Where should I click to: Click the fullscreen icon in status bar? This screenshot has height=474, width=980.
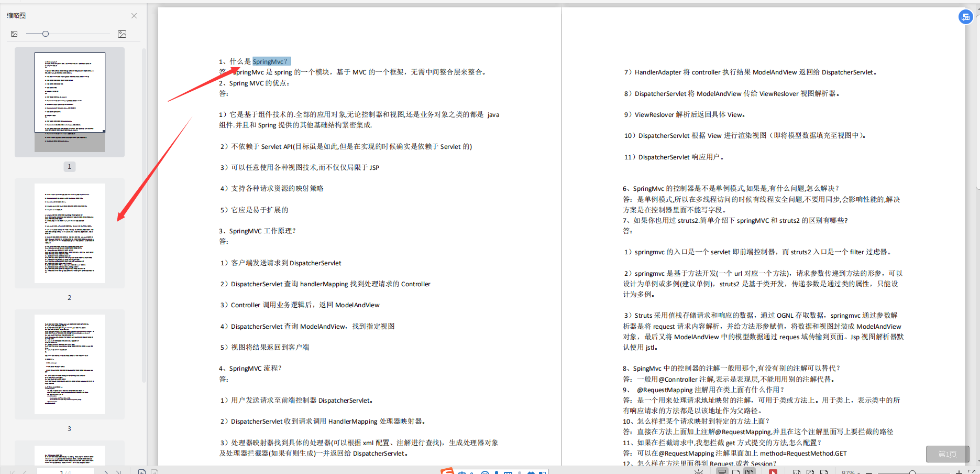click(972, 472)
